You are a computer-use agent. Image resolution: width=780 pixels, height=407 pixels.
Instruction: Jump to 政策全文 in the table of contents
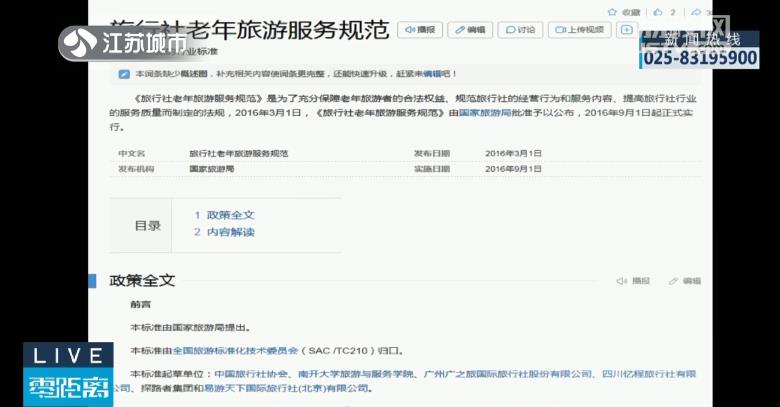230,215
